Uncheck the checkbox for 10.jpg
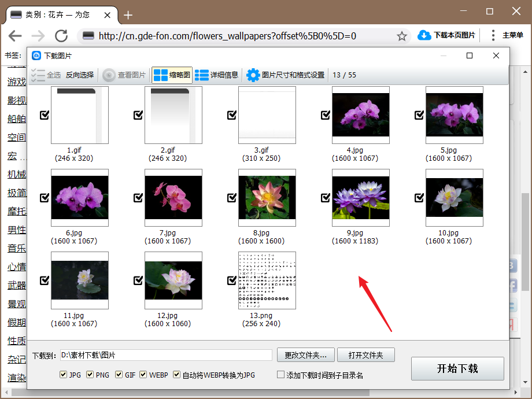 (419, 197)
